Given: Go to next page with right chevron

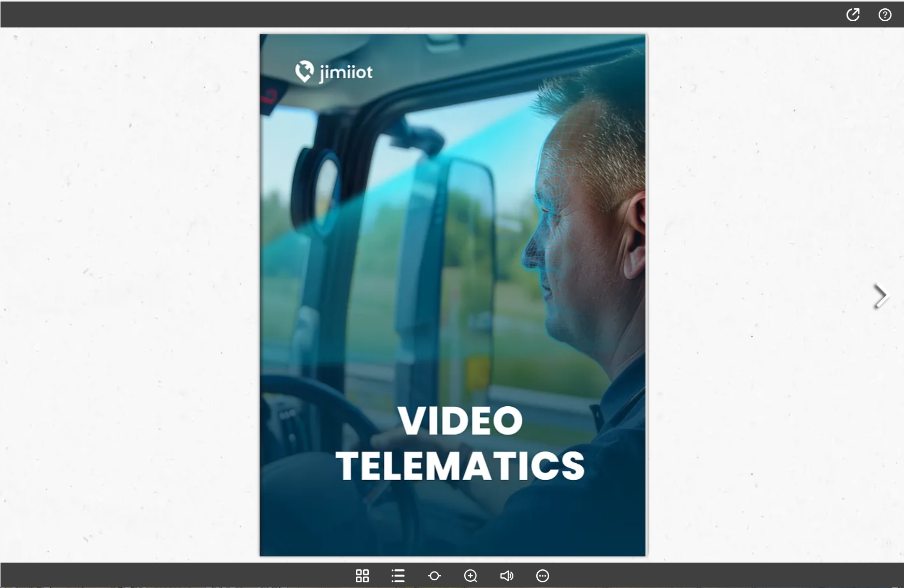Looking at the screenshot, I should [880, 296].
